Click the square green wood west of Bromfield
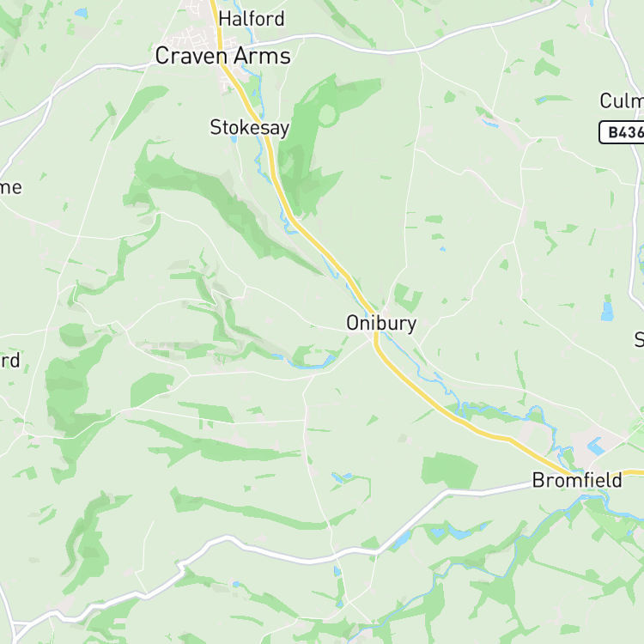 click(449, 470)
